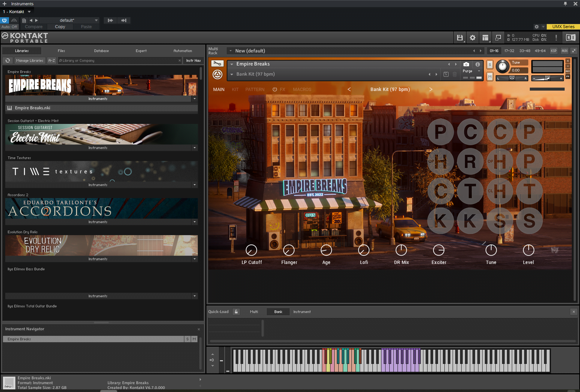Image resolution: width=580 pixels, height=392 pixels.
Task: Mute Empire Breaks in Instrument Navigator
Action: click(x=194, y=339)
